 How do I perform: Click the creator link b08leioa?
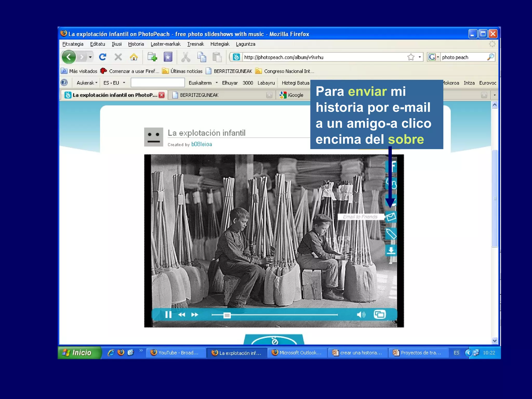click(202, 144)
